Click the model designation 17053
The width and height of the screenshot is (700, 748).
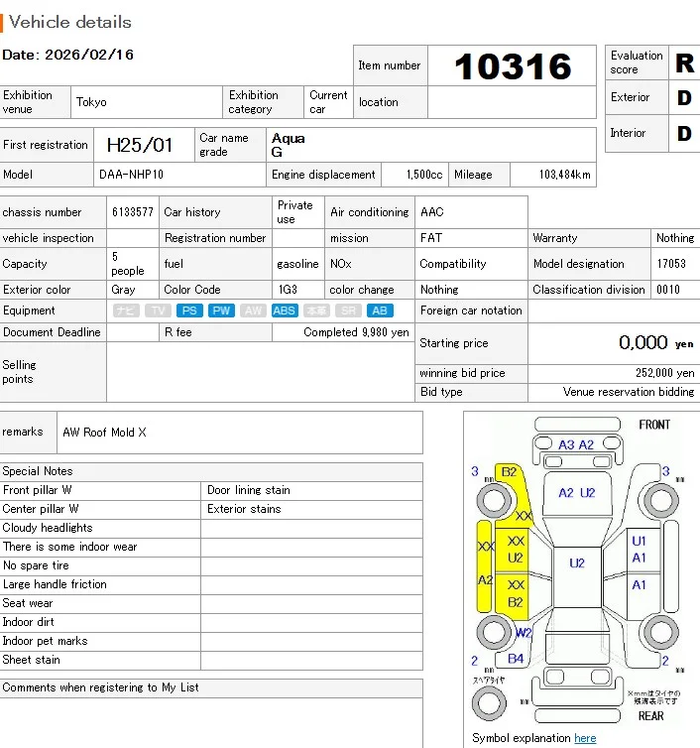click(671, 264)
